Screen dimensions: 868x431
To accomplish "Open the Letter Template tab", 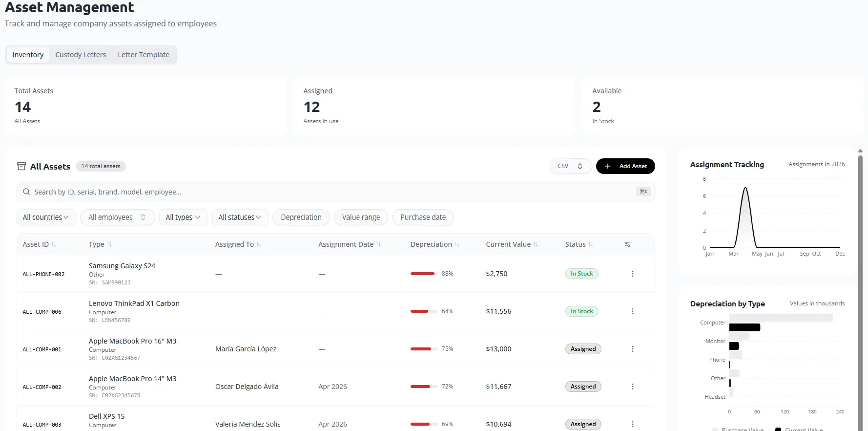I will pos(144,55).
